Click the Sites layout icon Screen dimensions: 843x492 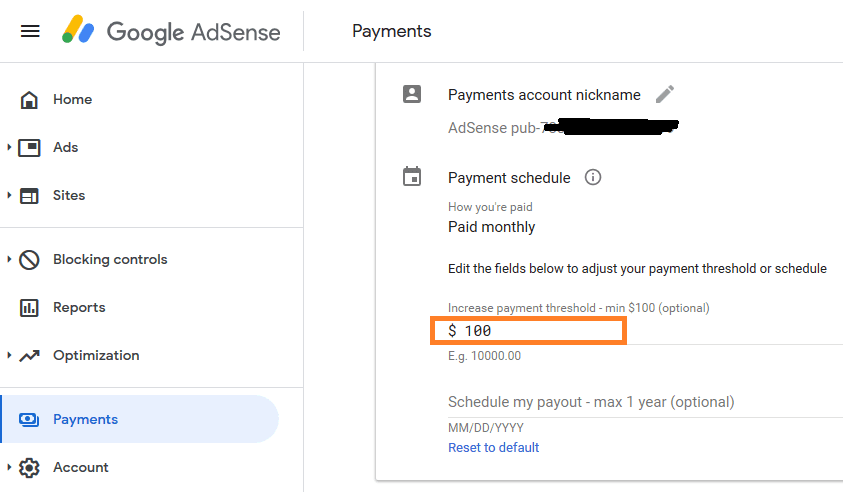coord(29,196)
